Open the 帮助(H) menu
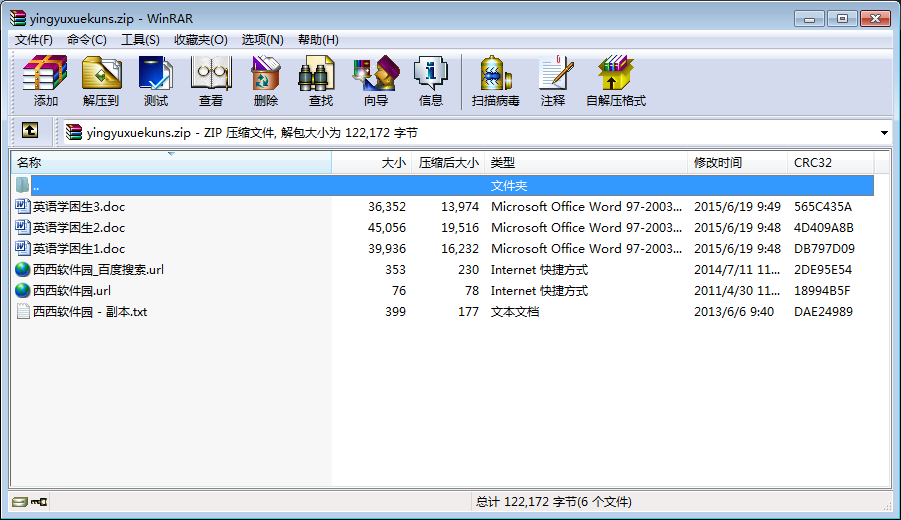This screenshot has width=901, height=520. (318, 40)
